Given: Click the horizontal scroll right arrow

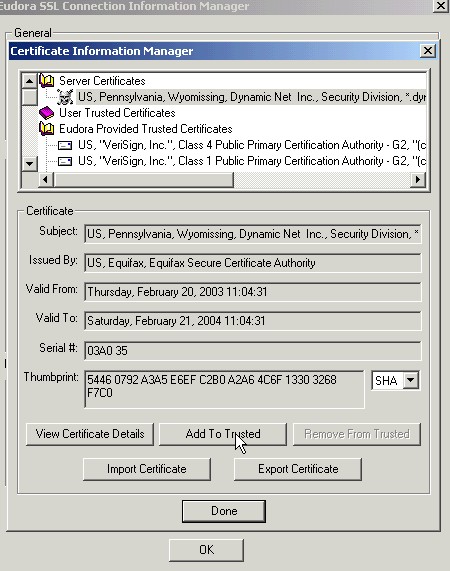Looking at the screenshot, I should [418, 180].
